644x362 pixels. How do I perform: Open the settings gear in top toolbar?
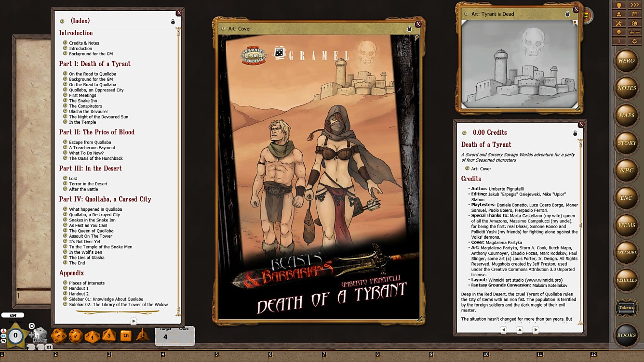point(634,41)
